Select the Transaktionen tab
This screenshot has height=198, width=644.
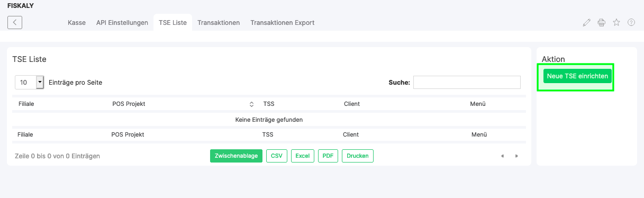[219, 23]
